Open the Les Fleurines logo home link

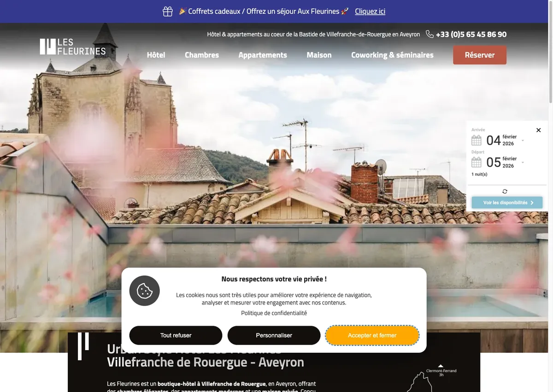[72, 47]
